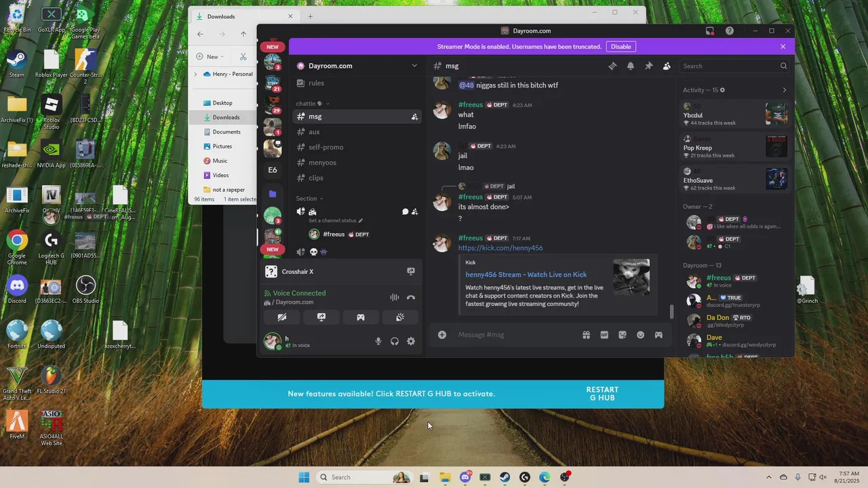
Task: Click the Windows Start button
Action: point(304,477)
